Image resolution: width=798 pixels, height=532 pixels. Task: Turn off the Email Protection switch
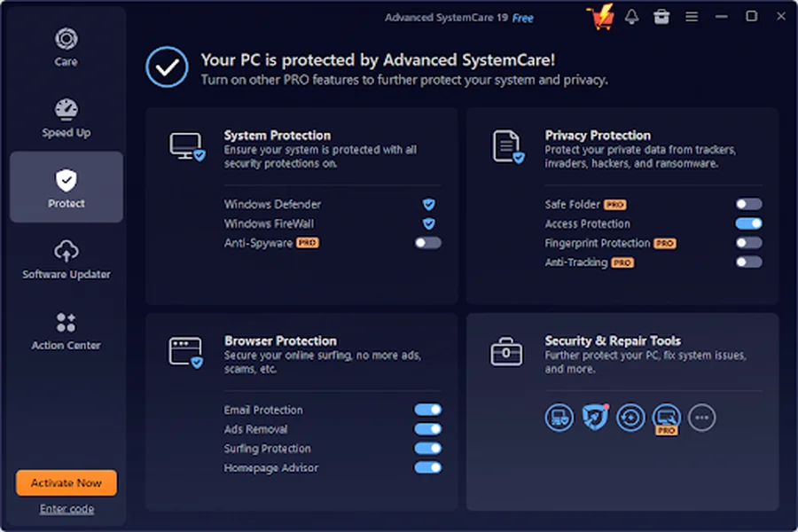point(428,410)
